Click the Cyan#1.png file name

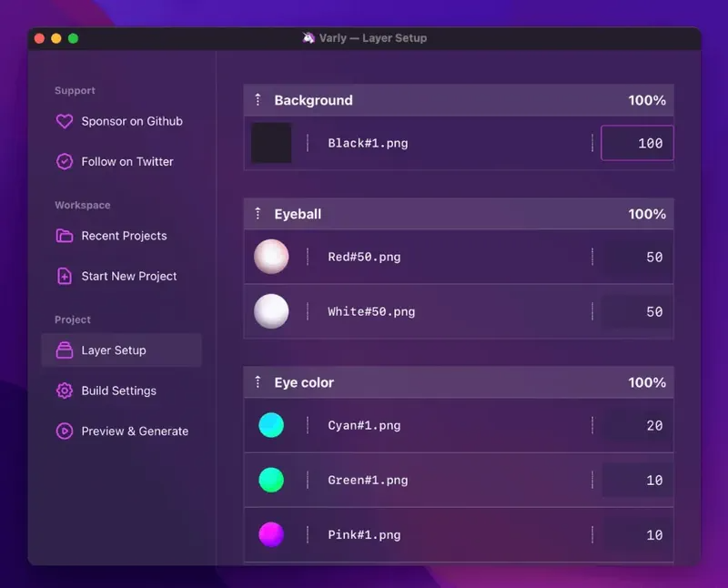(364, 425)
